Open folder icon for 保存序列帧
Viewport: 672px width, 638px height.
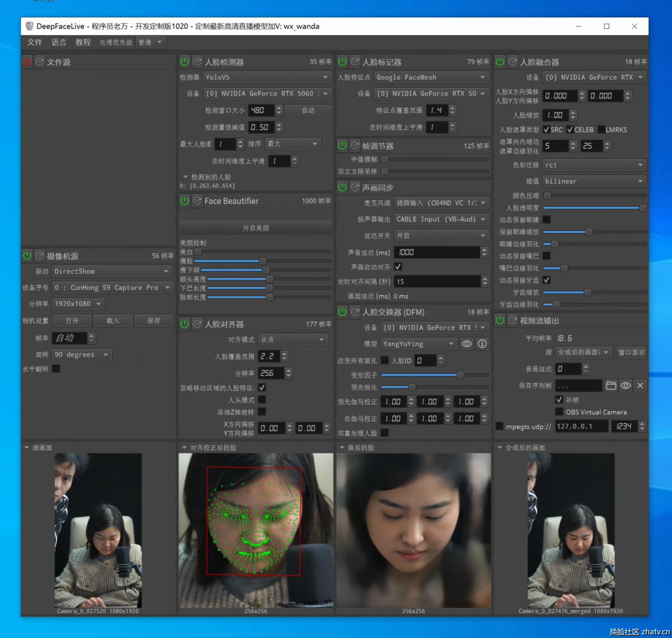click(611, 386)
